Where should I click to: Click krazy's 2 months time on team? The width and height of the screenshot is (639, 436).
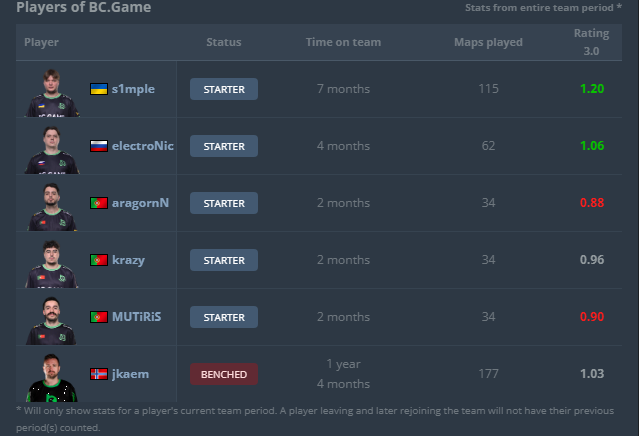(344, 260)
